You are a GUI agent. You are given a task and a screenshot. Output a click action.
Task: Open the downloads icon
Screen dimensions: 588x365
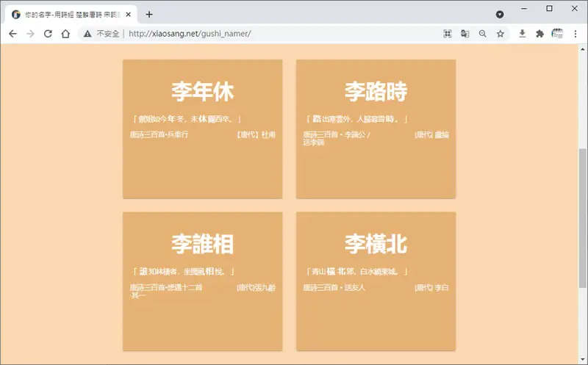click(x=522, y=34)
